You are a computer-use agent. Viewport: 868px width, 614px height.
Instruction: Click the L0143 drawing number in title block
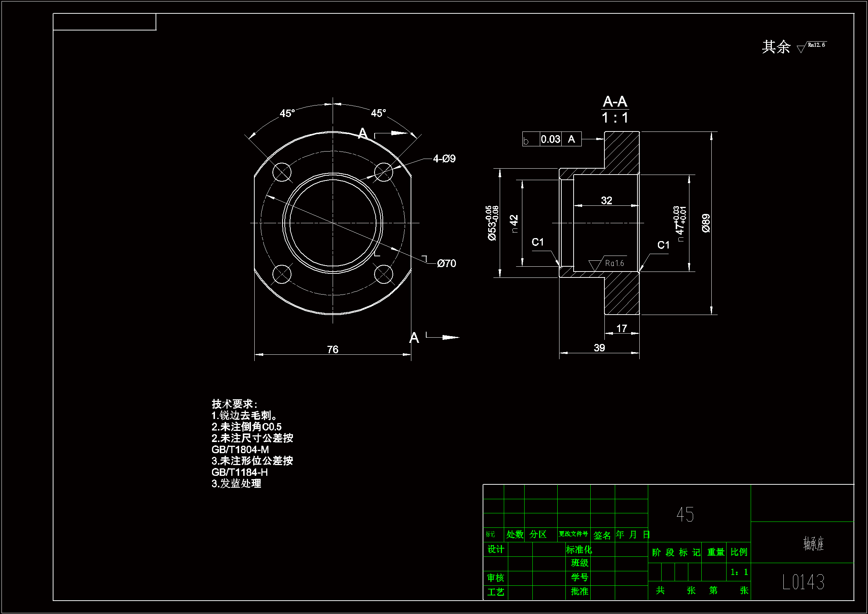pyautogui.click(x=803, y=582)
